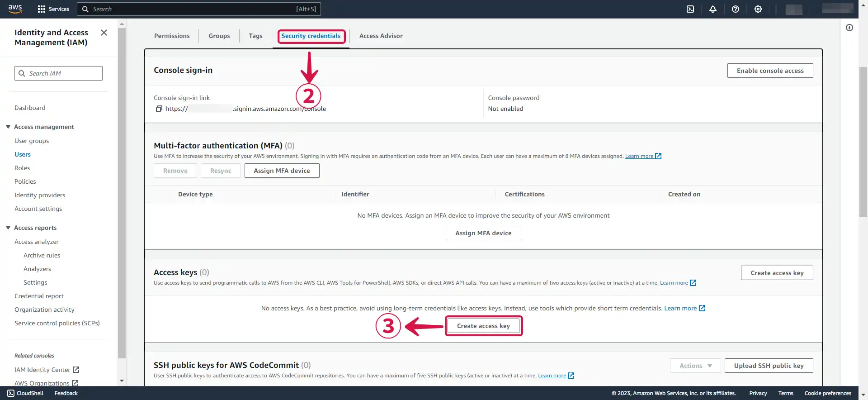The width and height of the screenshot is (868, 400).
Task: Collapse the Access reports section
Action: (8, 228)
